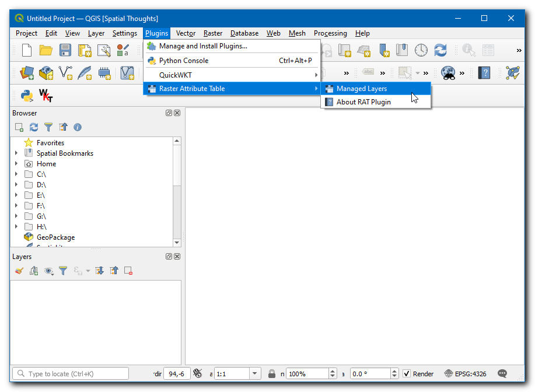Open the map scale 1:1 dropdown
535x392 pixels.
(x=255, y=374)
